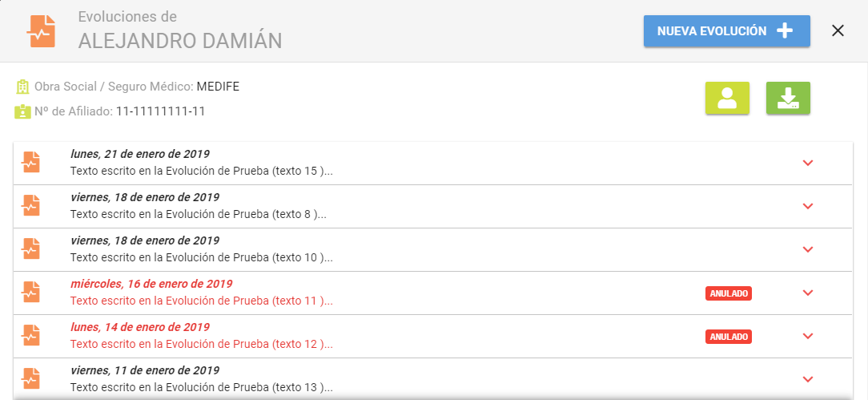Click the green download evolutions icon button
The height and width of the screenshot is (400, 868).
[x=788, y=99]
